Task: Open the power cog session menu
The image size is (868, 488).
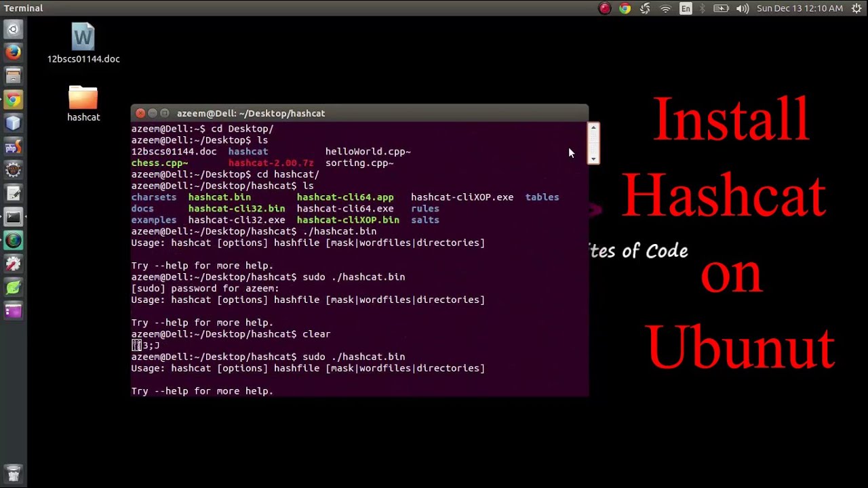Action: coord(856,8)
